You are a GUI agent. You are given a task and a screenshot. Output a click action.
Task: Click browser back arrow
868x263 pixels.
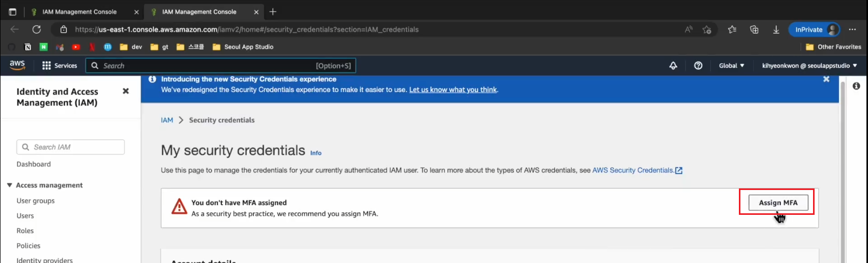tap(15, 30)
